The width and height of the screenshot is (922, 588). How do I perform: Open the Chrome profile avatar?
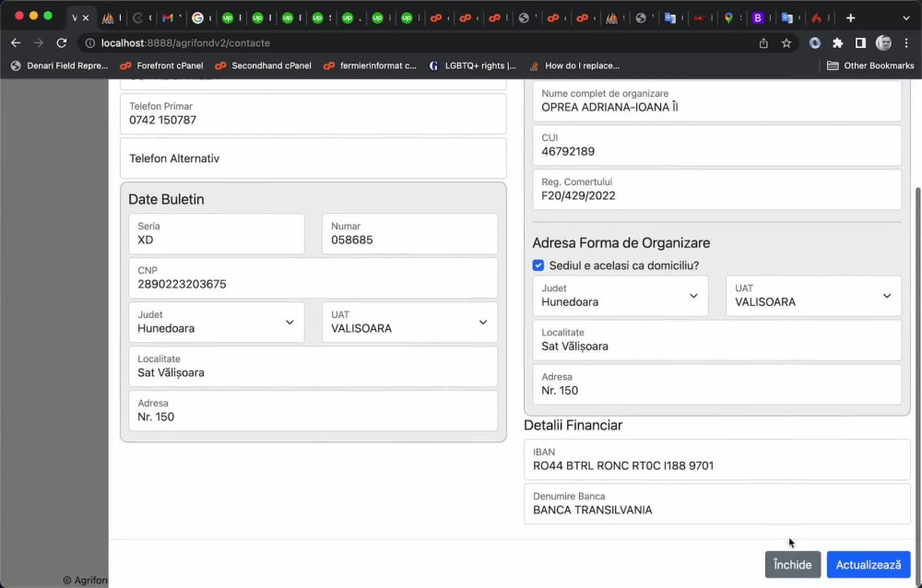point(883,43)
